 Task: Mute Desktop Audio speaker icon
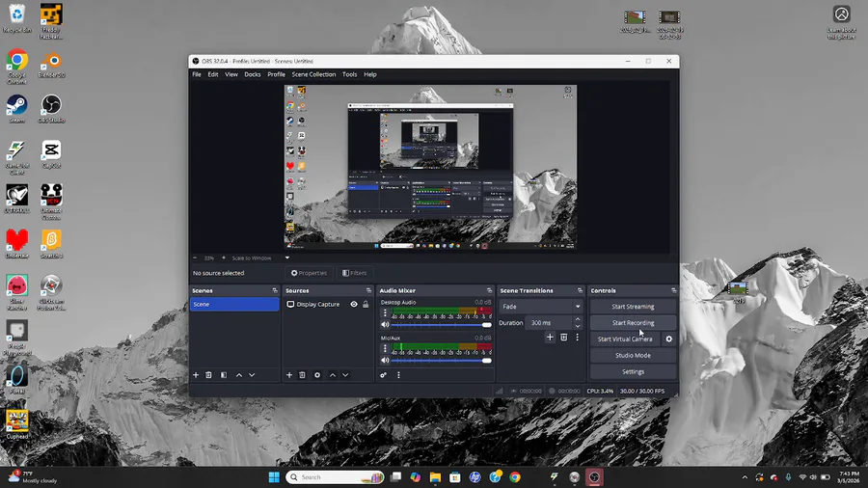coord(385,325)
